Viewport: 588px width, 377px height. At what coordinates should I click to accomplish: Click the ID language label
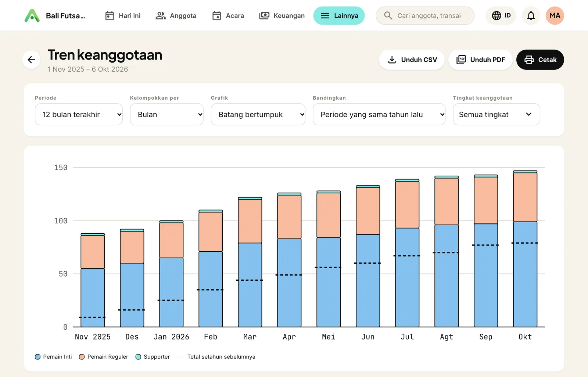coord(508,15)
